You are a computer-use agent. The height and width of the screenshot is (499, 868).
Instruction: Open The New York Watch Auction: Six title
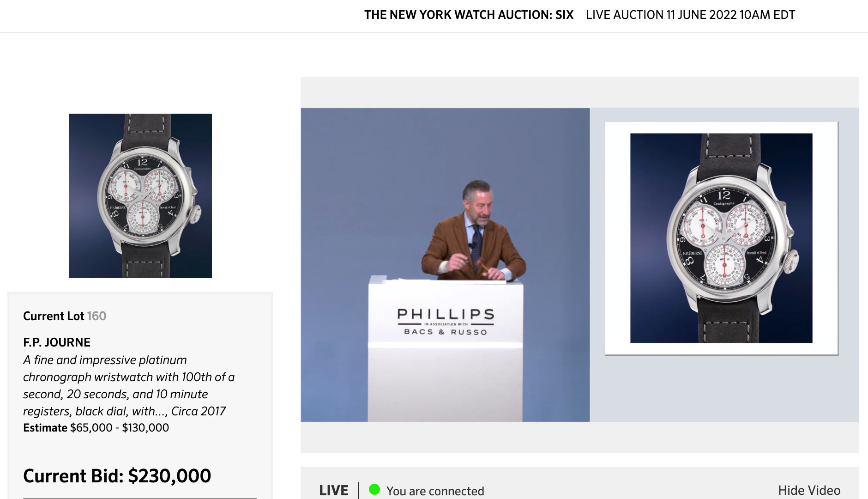click(469, 15)
